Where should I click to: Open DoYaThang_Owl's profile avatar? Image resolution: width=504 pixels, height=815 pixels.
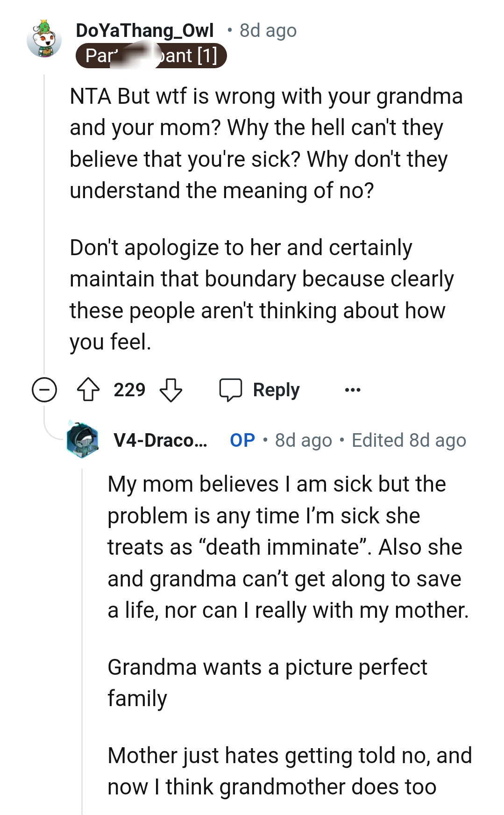(x=44, y=40)
